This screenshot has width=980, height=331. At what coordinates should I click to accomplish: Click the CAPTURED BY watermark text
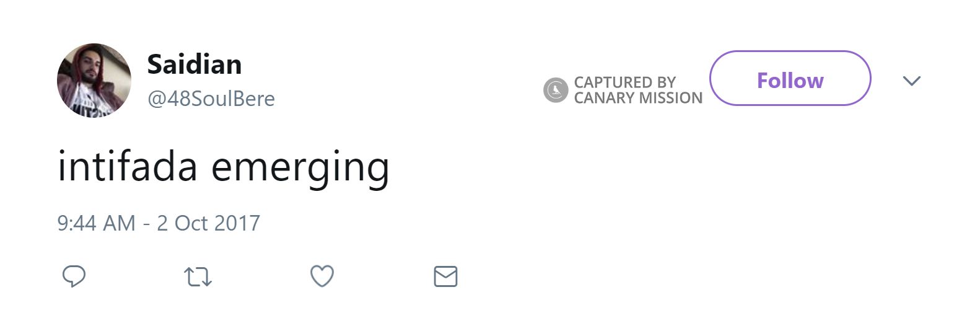[x=624, y=82]
